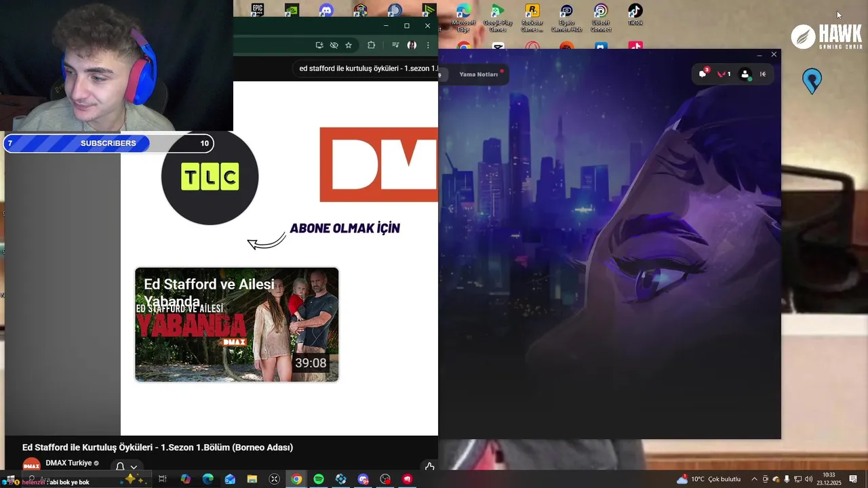Open the red Valorant taskbar icon
The image size is (868, 488).
(407, 479)
